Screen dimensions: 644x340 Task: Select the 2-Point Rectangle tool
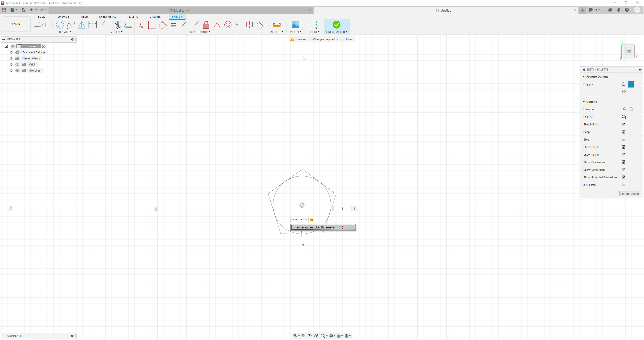coord(49,25)
